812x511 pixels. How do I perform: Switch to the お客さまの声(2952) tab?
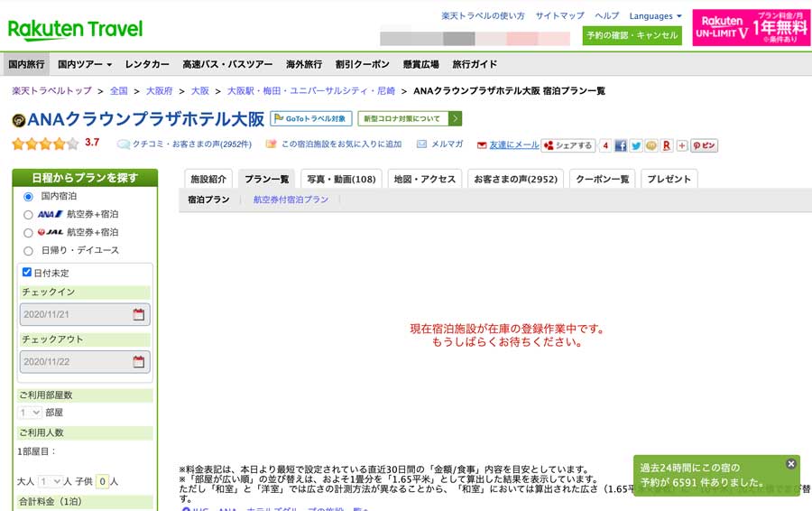516,179
